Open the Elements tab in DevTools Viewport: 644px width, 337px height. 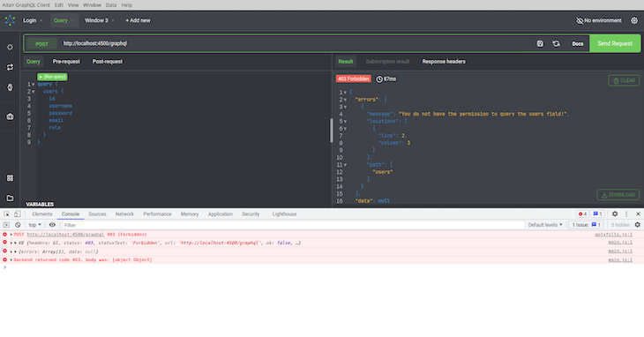coord(41,213)
